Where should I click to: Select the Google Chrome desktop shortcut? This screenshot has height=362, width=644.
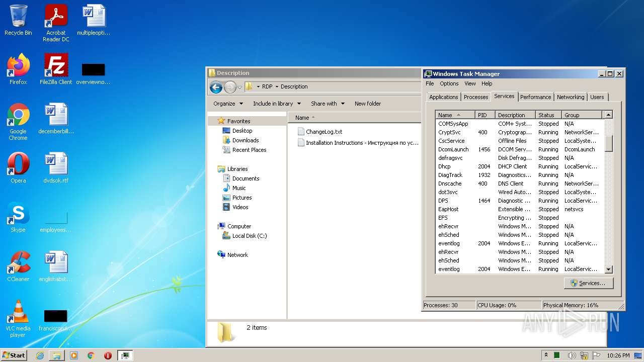18,122
